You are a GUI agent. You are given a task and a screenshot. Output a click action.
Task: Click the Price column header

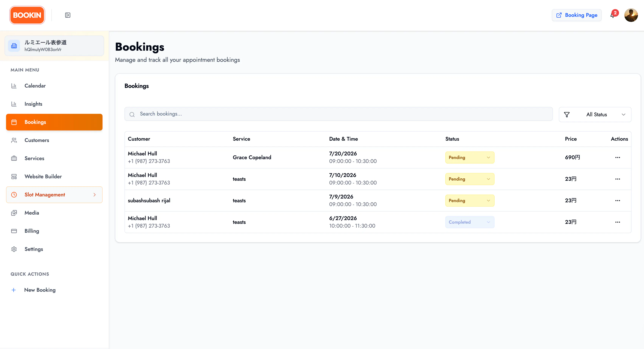pyautogui.click(x=571, y=139)
